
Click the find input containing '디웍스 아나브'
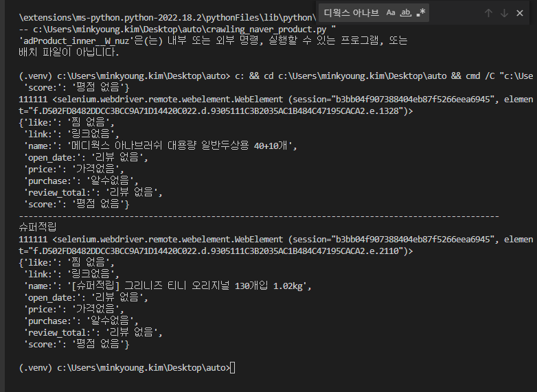[374, 12]
